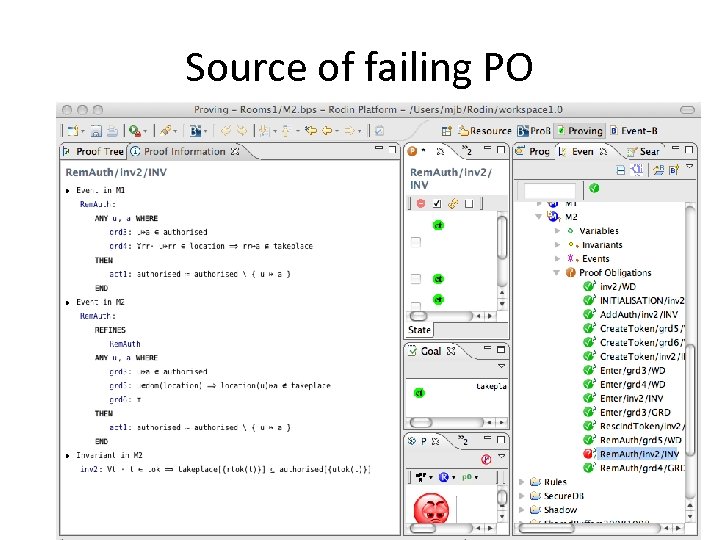Click the blue B ProB toolbar icon
This screenshot has width=720, height=540.
click(195, 131)
